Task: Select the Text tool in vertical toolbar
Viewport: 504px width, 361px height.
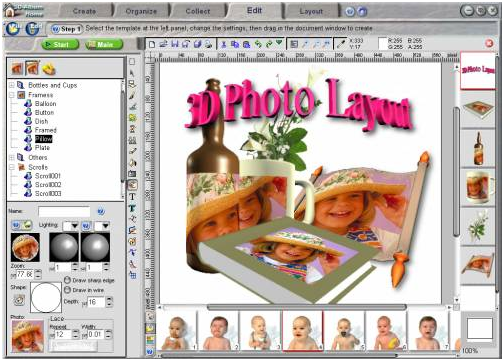Action: click(x=132, y=197)
